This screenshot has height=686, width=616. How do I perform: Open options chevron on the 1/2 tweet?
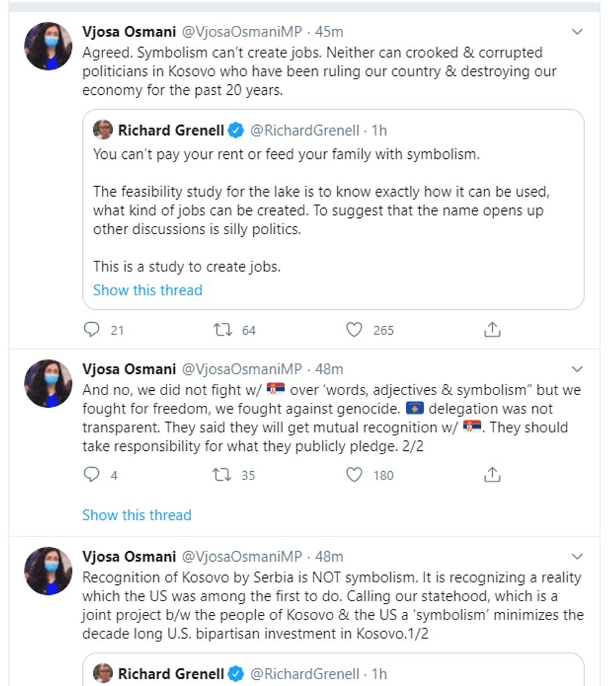pyautogui.click(x=576, y=557)
